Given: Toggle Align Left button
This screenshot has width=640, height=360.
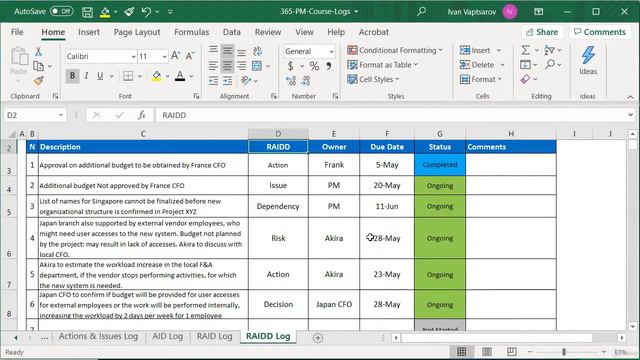Looking at the screenshot, I should tap(213, 66).
